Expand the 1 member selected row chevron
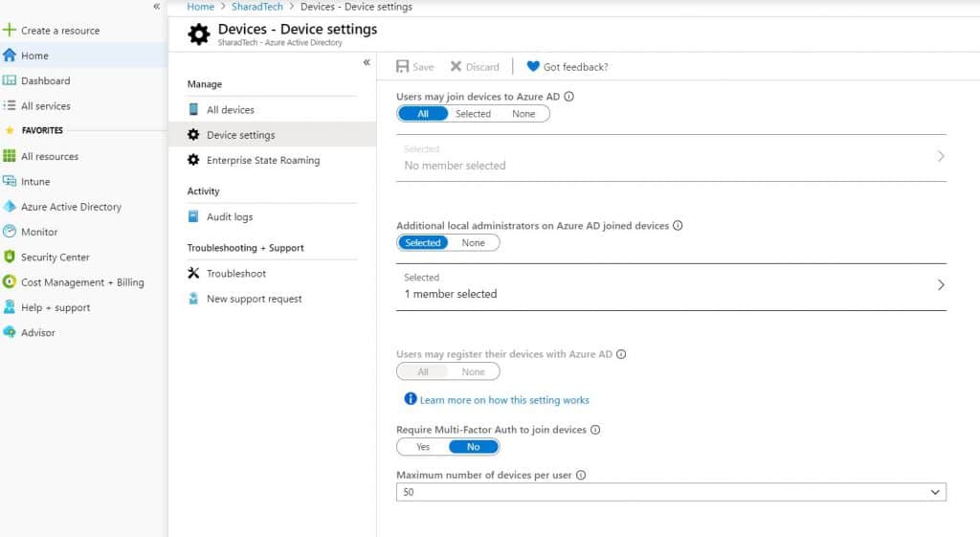The image size is (980, 537). click(x=941, y=285)
